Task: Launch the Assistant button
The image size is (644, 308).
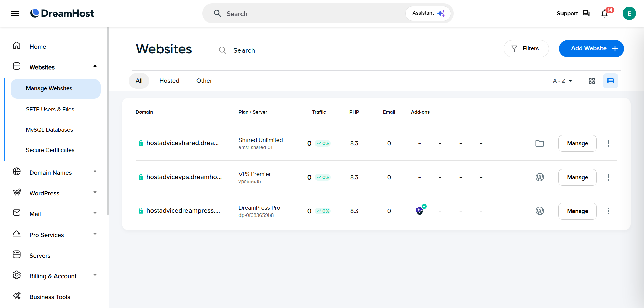Action: coord(428,13)
